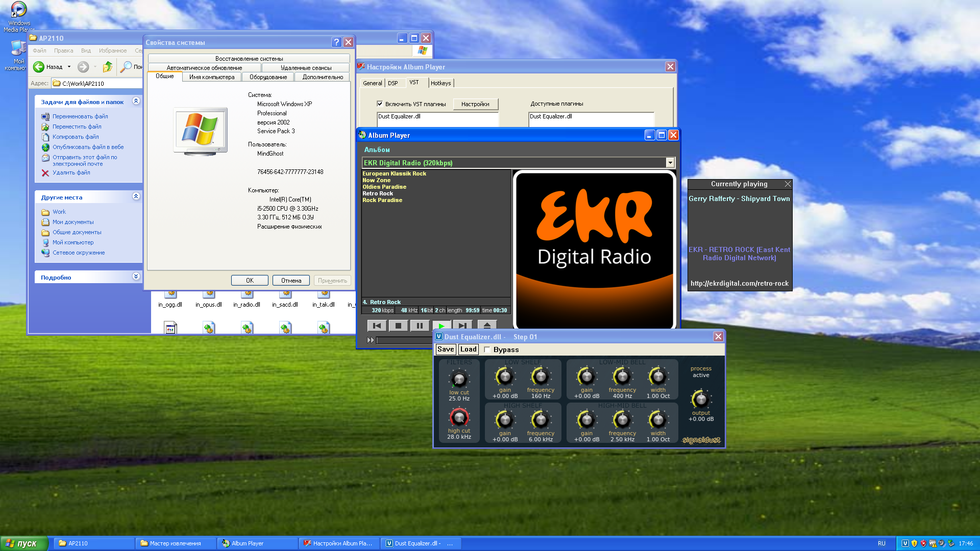Open the Удаленные сеансы tab
The image size is (980, 551).
click(x=306, y=68)
